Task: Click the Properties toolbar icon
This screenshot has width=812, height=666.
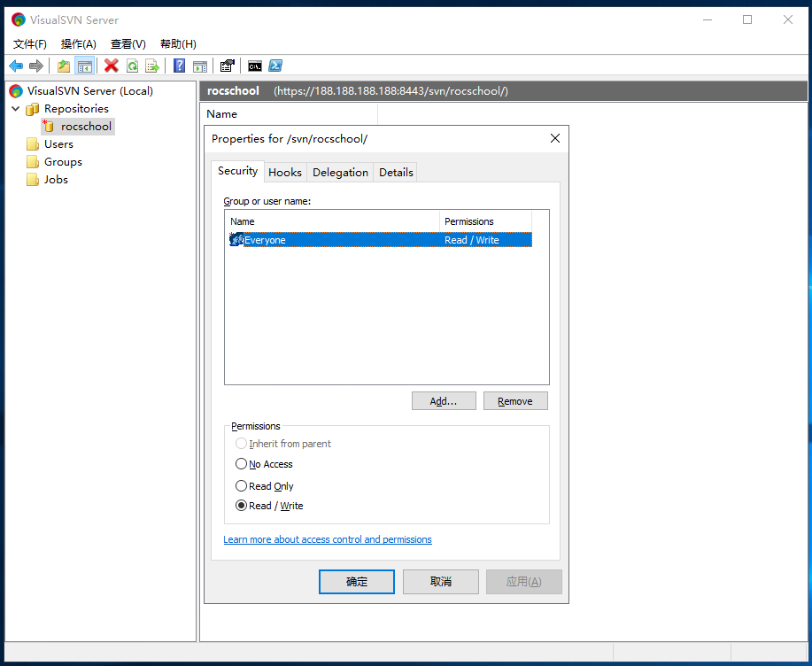Action: pyautogui.click(x=227, y=66)
